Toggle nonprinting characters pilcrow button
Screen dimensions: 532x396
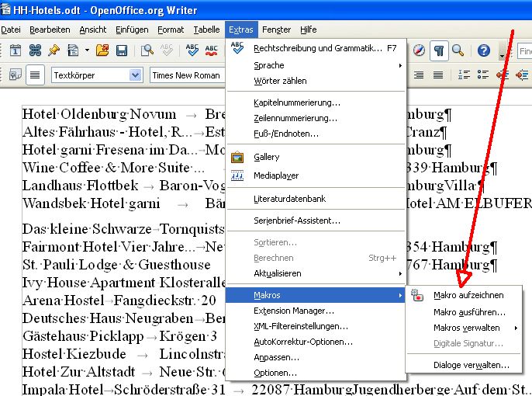click(x=439, y=51)
